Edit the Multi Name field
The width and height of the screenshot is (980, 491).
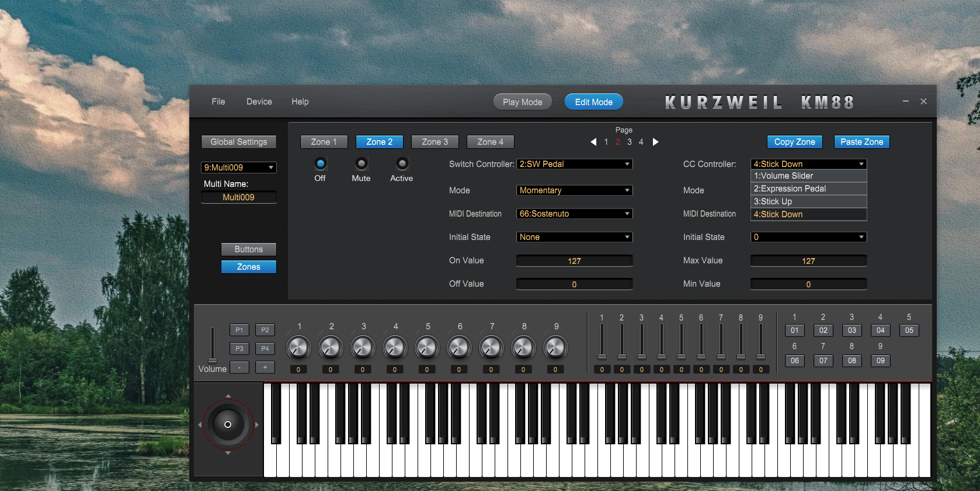pos(239,197)
